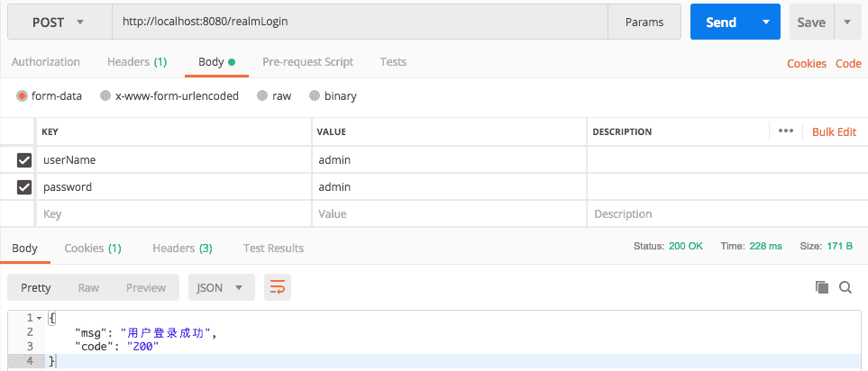Uncheck the userName parameter checkbox

25,160
